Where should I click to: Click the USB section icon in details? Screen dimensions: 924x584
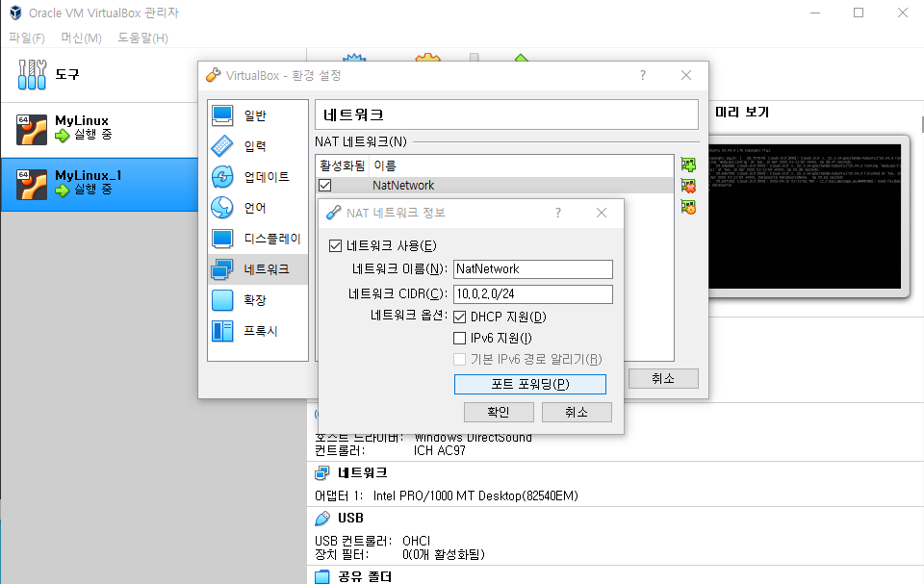tap(322, 518)
